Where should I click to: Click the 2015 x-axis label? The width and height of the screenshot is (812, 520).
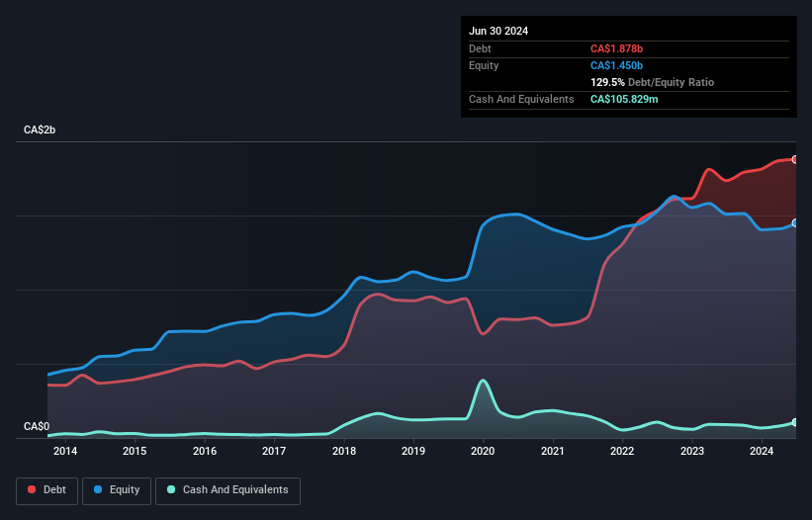[135, 451]
